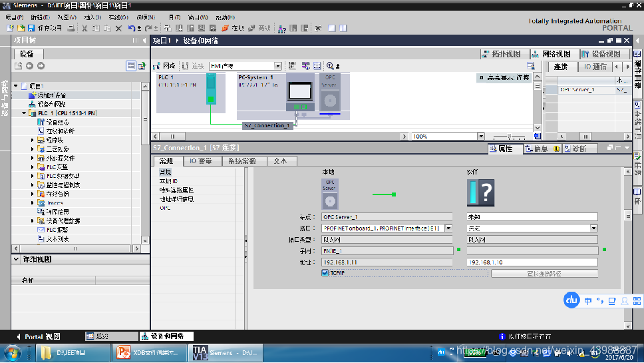This screenshot has height=363, width=644.
Task: Select 添加新设备 in project tree
Action: point(52,95)
